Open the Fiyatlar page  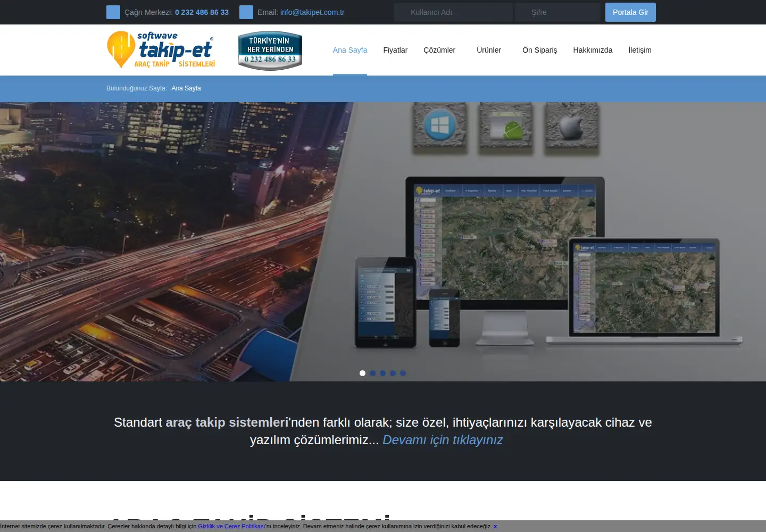pyautogui.click(x=395, y=50)
